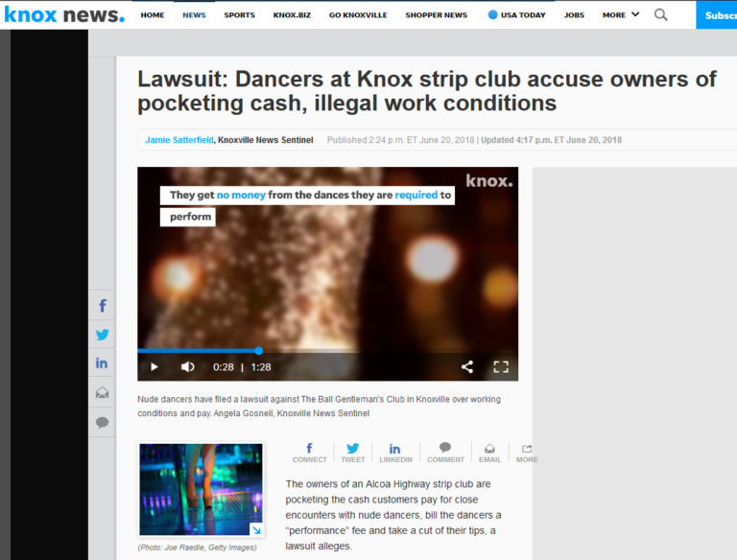Open SHOPPER NEWS section

tap(437, 15)
